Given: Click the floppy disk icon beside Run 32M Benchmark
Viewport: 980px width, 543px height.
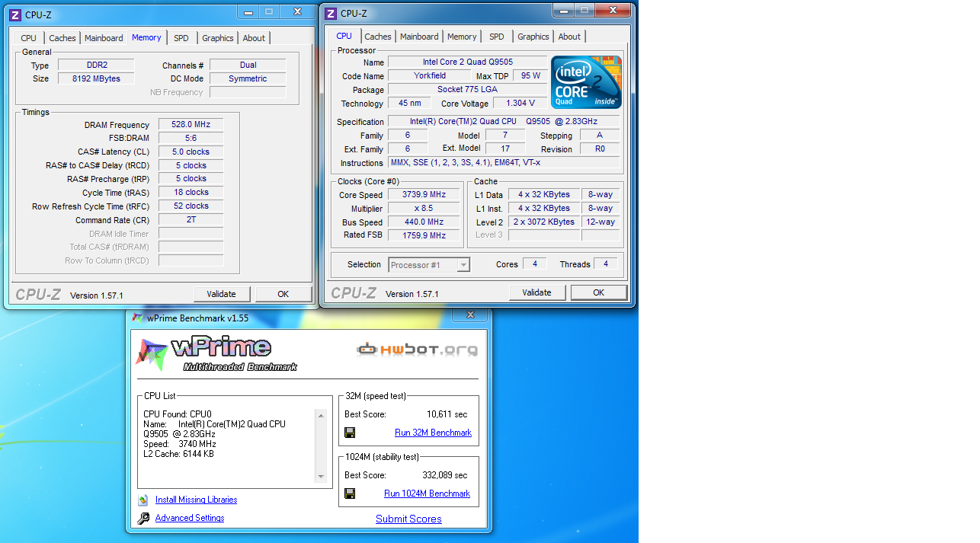Looking at the screenshot, I should 350,433.
